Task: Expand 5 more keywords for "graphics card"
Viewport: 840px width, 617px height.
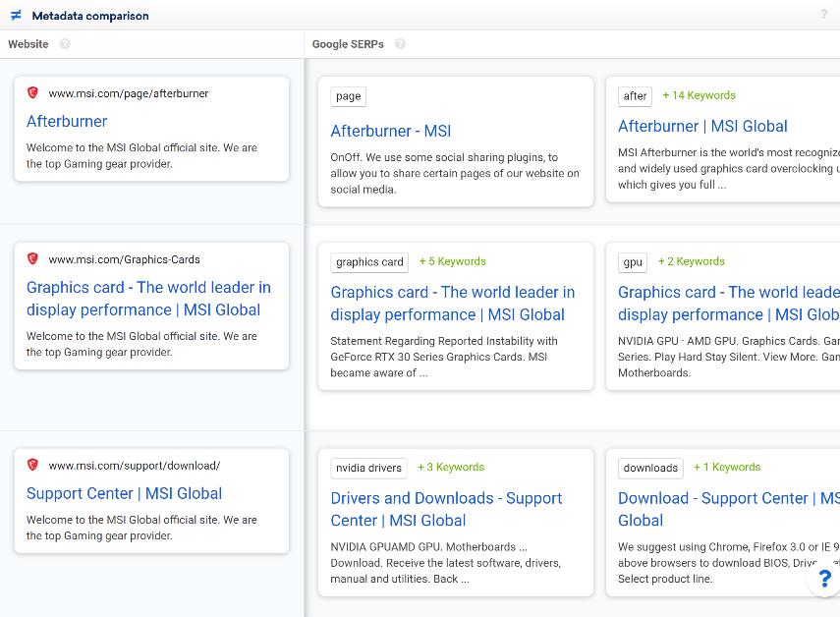Action: 452,261
